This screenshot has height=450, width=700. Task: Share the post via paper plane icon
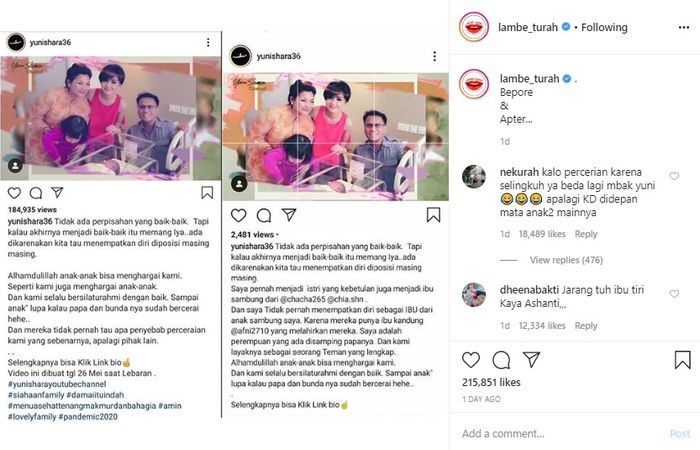pyautogui.click(x=531, y=359)
